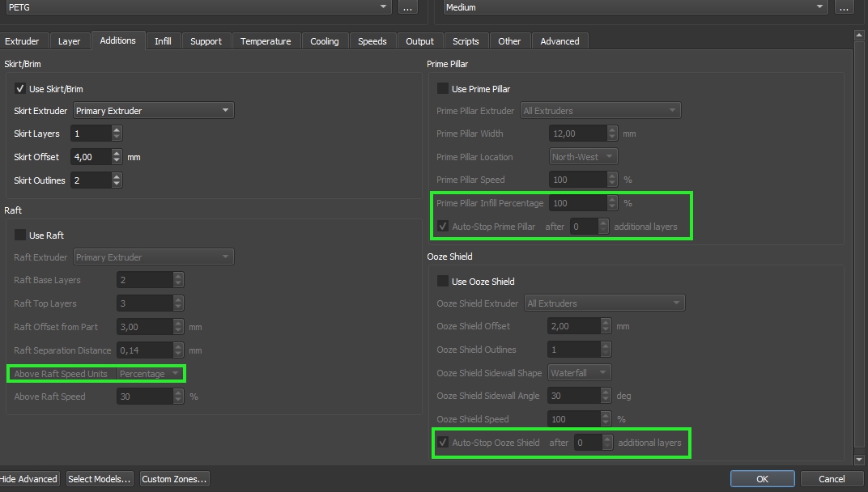Click the ellipsis button beside Medium
Image resolution: width=868 pixels, height=492 pixels.
coord(845,7)
